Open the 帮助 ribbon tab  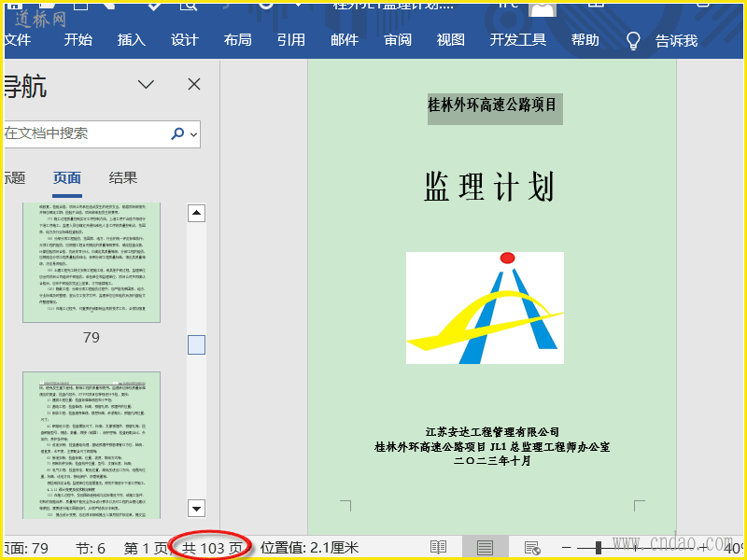coord(585,40)
